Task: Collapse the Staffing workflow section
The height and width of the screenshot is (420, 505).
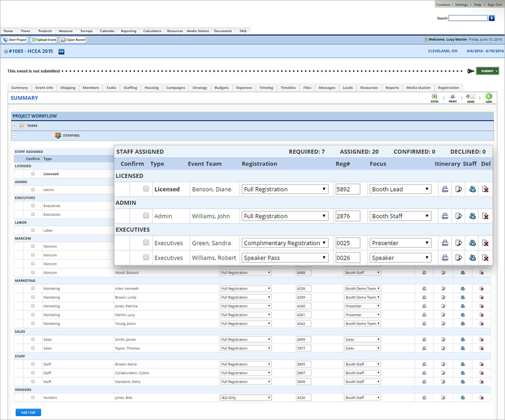Action: (15, 136)
